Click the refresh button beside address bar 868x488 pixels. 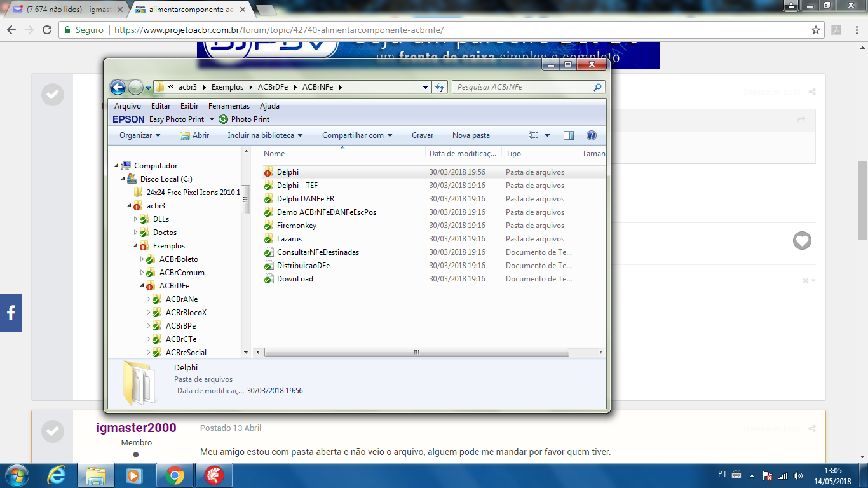click(x=440, y=87)
